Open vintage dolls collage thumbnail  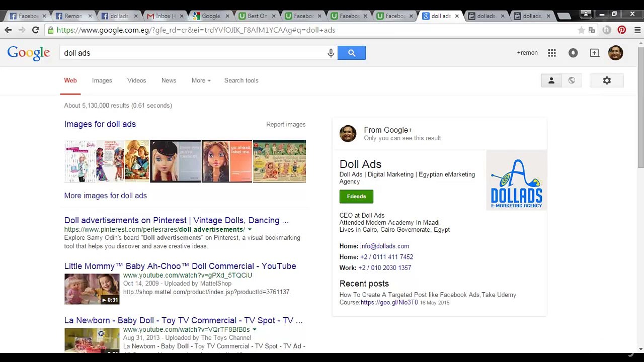[x=279, y=161]
